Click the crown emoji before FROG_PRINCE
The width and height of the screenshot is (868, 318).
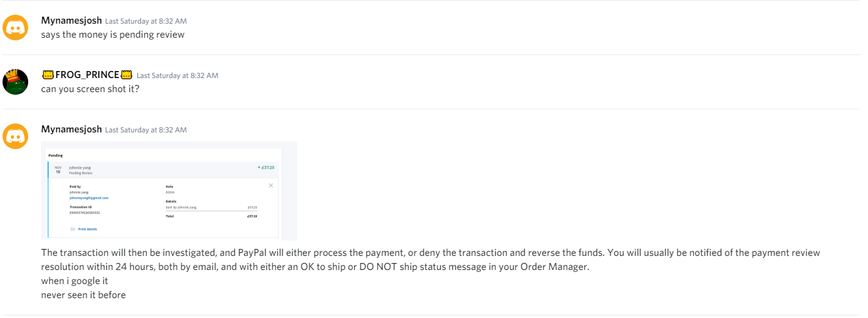click(x=47, y=75)
